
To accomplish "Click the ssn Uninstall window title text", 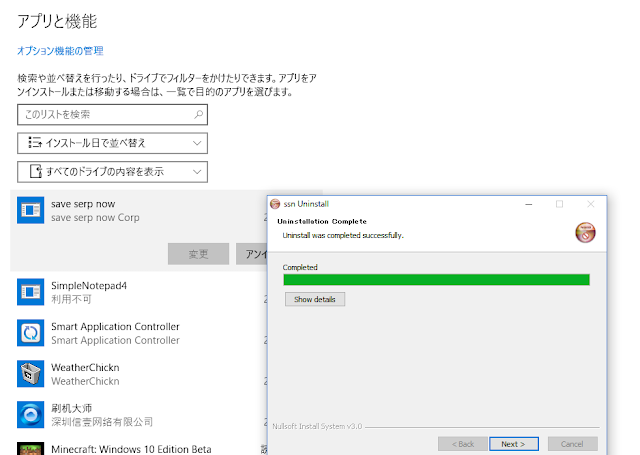I will pos(306,204).
